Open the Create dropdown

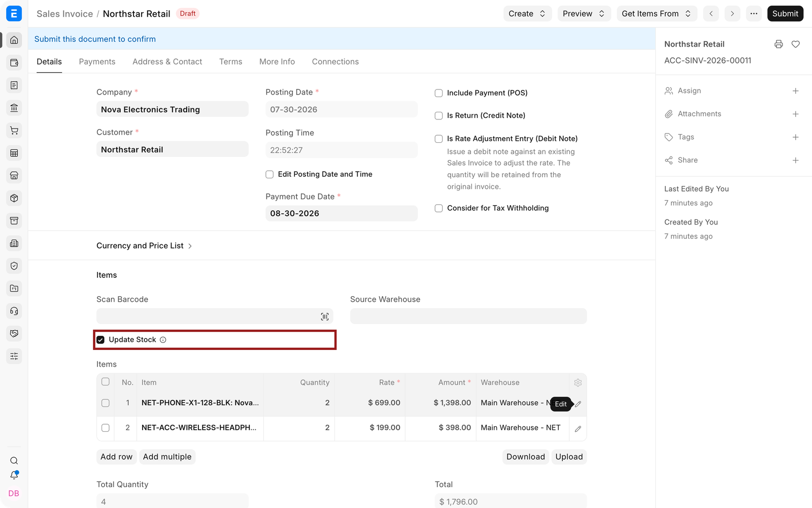pos(527,14)
